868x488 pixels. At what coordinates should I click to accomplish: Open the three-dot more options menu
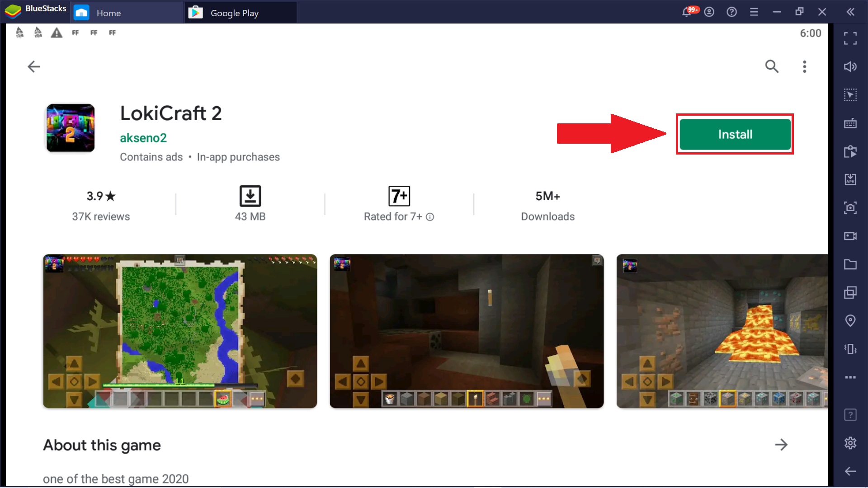804,66
